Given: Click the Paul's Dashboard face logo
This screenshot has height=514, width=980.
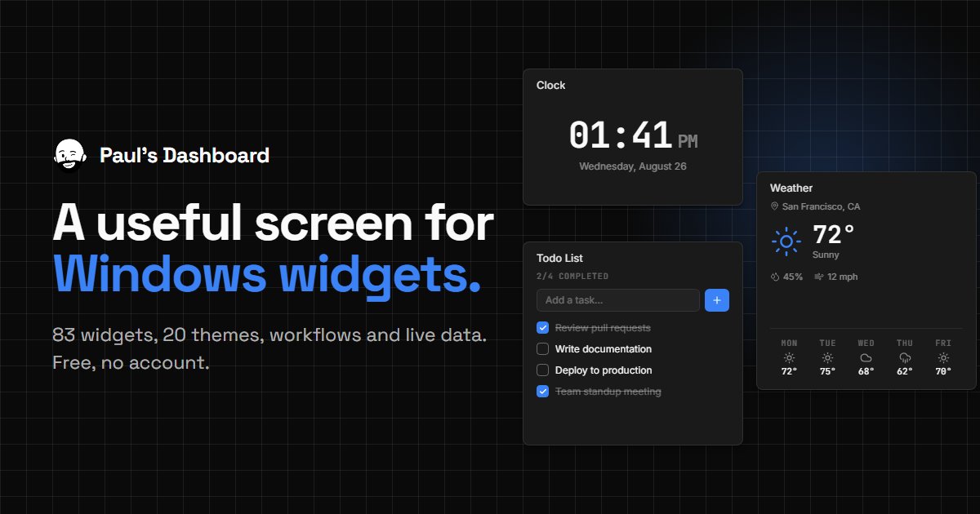Looking at the screenshot, I should [x=70, y=155].
